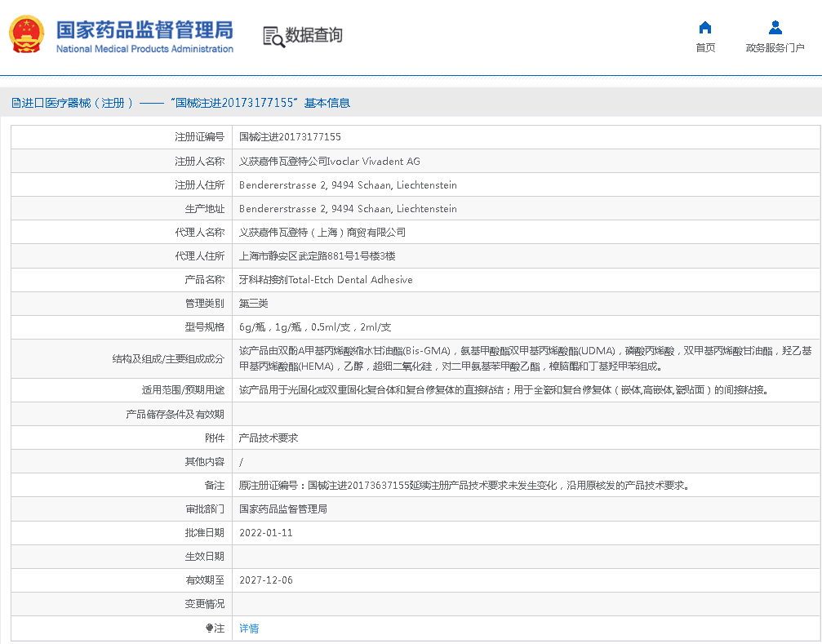Click the 政务服务门户 user icon
The width and height of the screenshot is (822, 644).
pos(773,25)
